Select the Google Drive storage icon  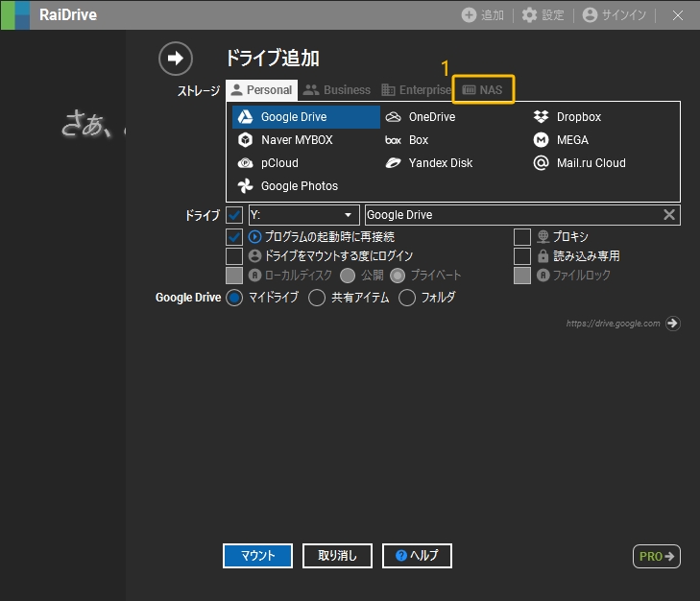tap(245, 117)
